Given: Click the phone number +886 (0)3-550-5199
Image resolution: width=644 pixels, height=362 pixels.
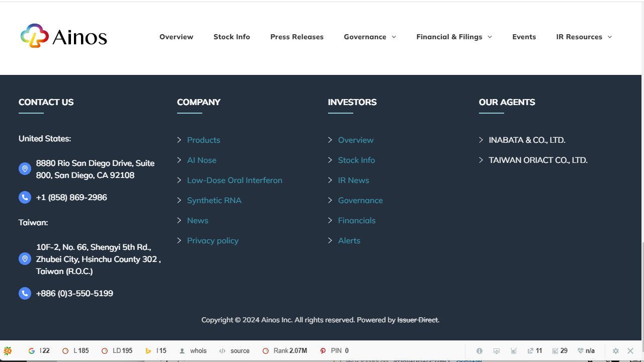Looking at the screenshot, I should (x=74, y=293).
